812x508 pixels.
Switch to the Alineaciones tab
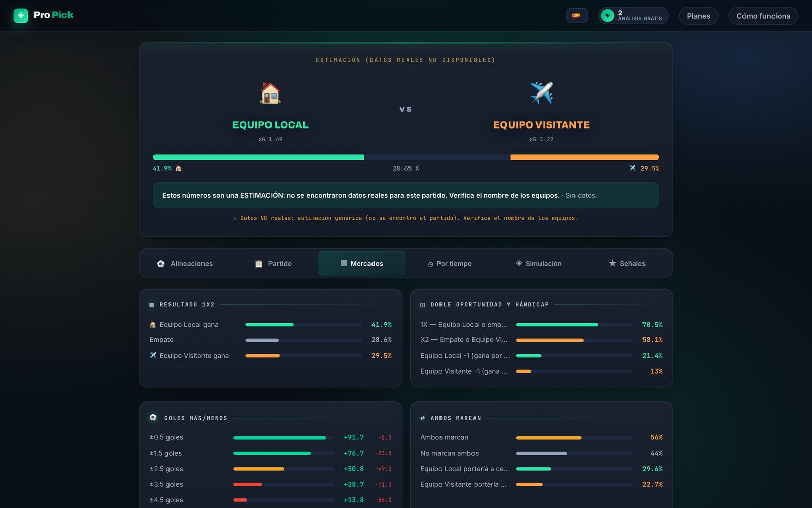tap(185, 263)
